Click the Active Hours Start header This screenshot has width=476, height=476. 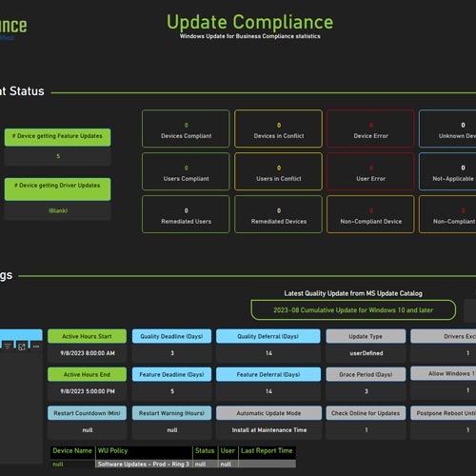click(x=87, y=336)
